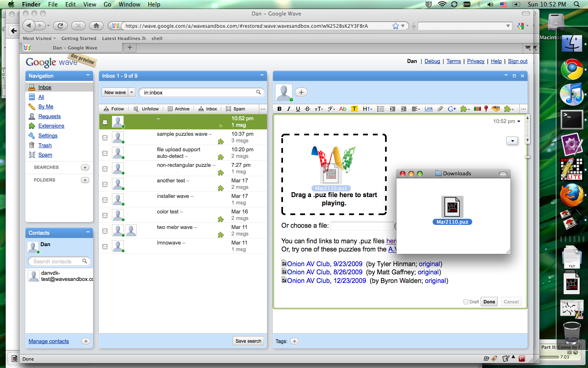Image resolution: width=588 pixels, height=368 pixels.
Task: Toggle strikethrough formatting in the editor toolbar
Action: (x=307, y=109)
